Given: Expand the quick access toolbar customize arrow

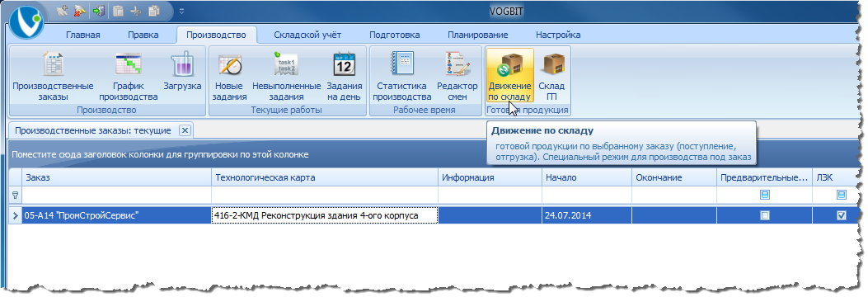Looking at the screenshot, I should point(181,11).
